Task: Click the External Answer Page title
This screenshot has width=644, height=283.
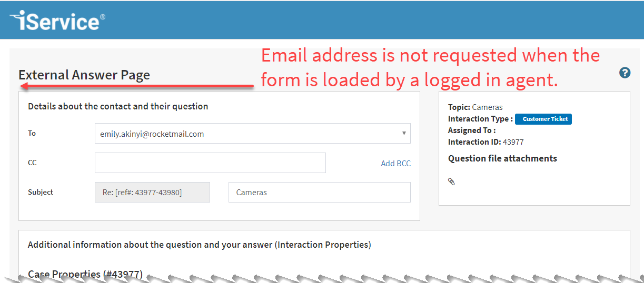Action: pyautogui.click(x=84, y=75)
